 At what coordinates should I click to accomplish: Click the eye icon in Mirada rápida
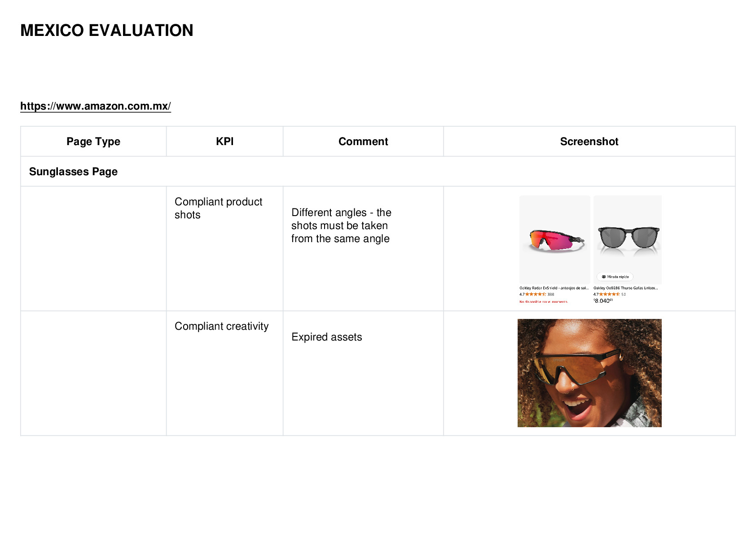(603, 277)
